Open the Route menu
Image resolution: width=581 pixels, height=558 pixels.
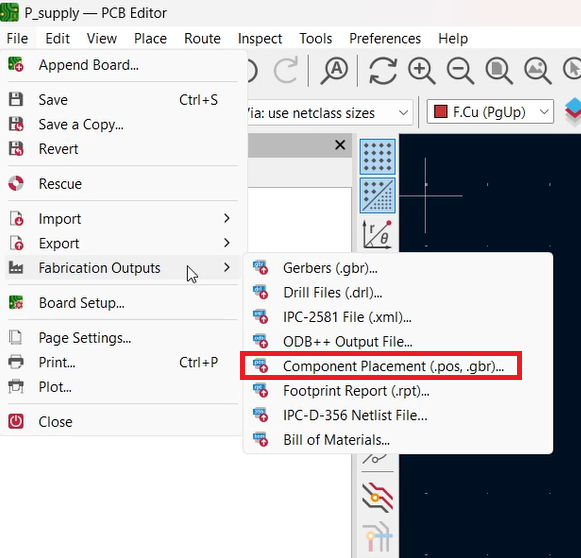click(x=202, y=39)
